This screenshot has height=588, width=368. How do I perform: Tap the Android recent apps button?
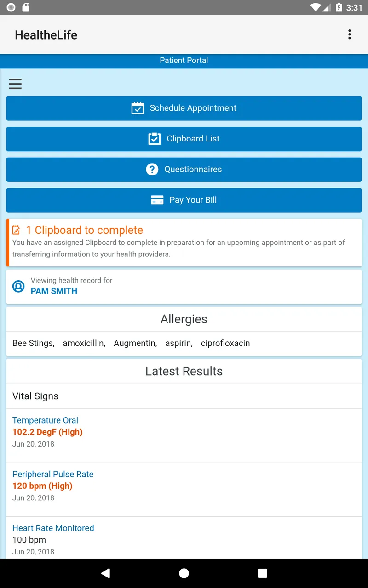pyautogui.click(x=262, y=573)
